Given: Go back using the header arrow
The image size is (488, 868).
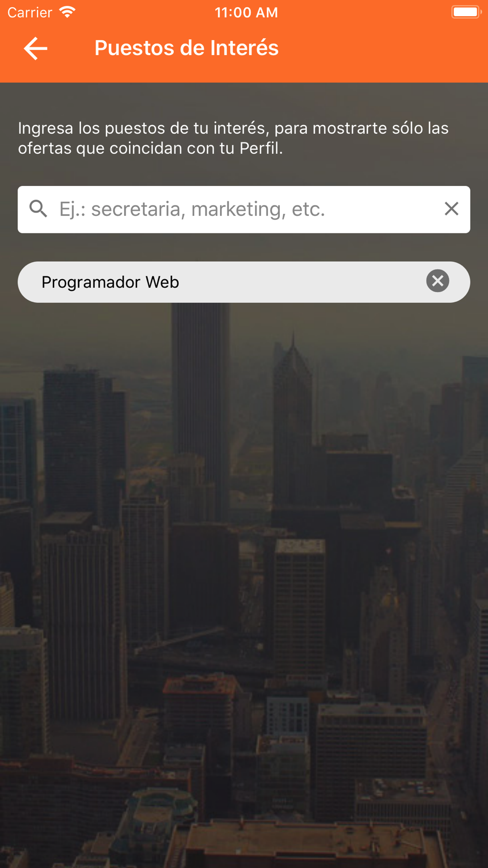Looking at the screenshot, I should pyautogui.click(x=36, y=48).
